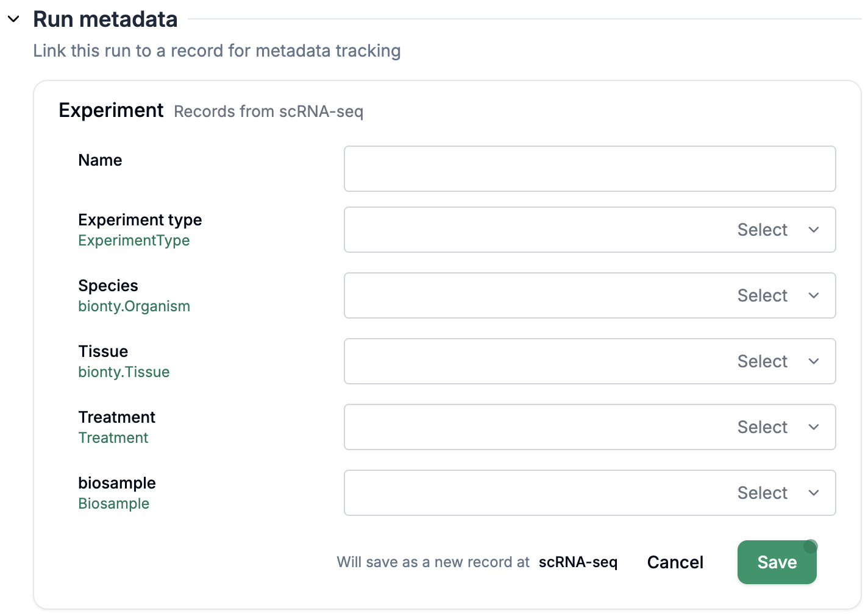Click the "Link this run" description text
This screenshot has height=614, width=868.
click(216, 51)
